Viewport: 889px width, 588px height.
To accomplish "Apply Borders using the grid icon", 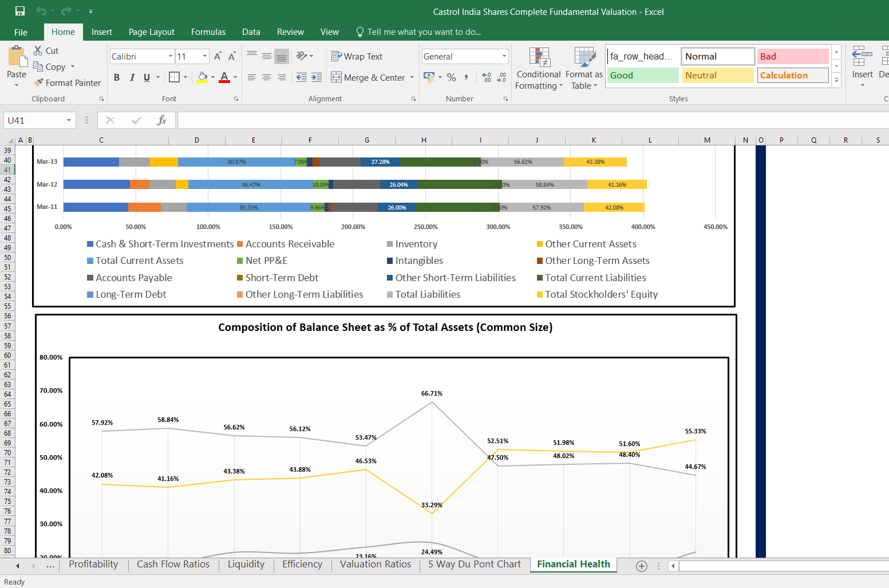I will point(175,77).
